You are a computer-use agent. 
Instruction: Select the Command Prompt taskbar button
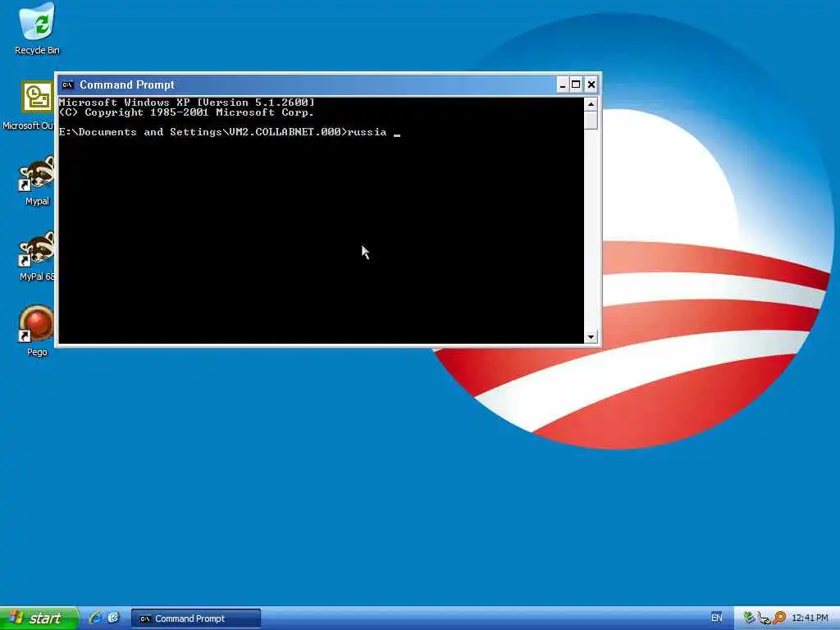(x=196, y=619)
